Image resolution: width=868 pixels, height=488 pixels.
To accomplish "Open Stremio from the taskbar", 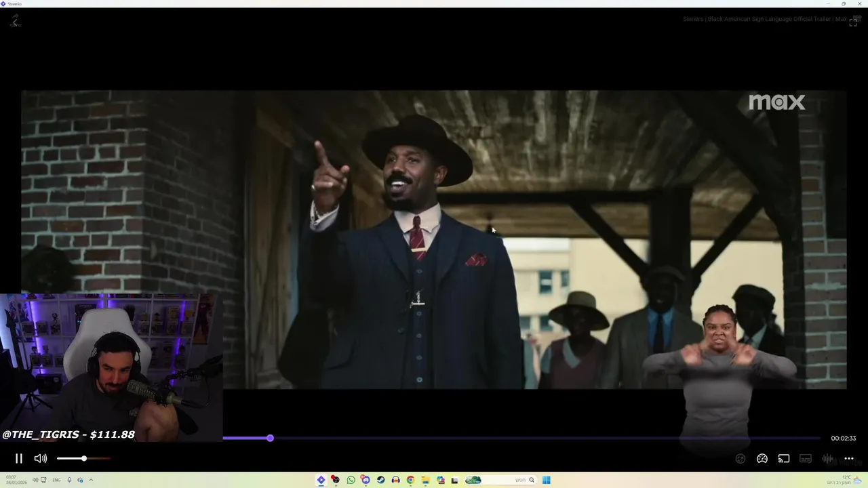I will [x=321, y=480].
